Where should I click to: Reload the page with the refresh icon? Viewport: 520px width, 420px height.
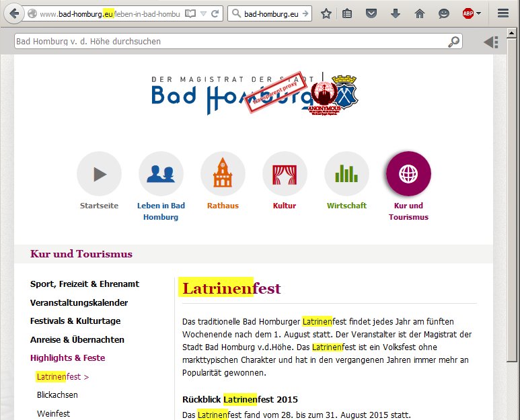click(x=215, y=13)
